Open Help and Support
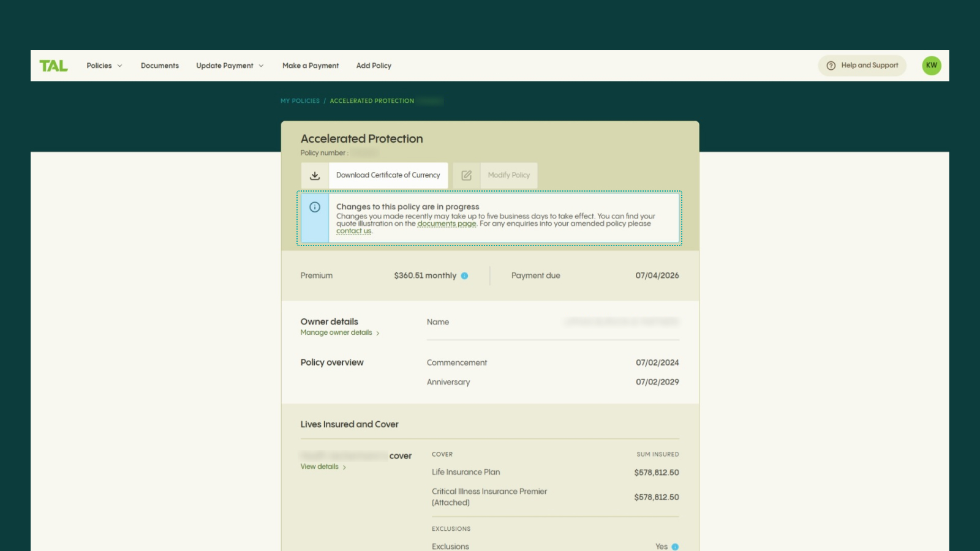This screenshot has height=551, width=980. tap(862, 66)
